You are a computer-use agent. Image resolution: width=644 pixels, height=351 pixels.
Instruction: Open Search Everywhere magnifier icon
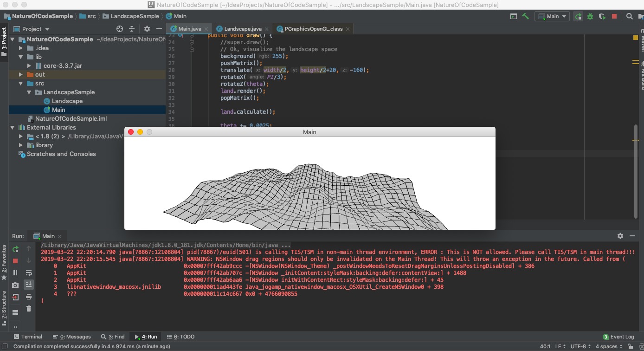pos(629,16)
